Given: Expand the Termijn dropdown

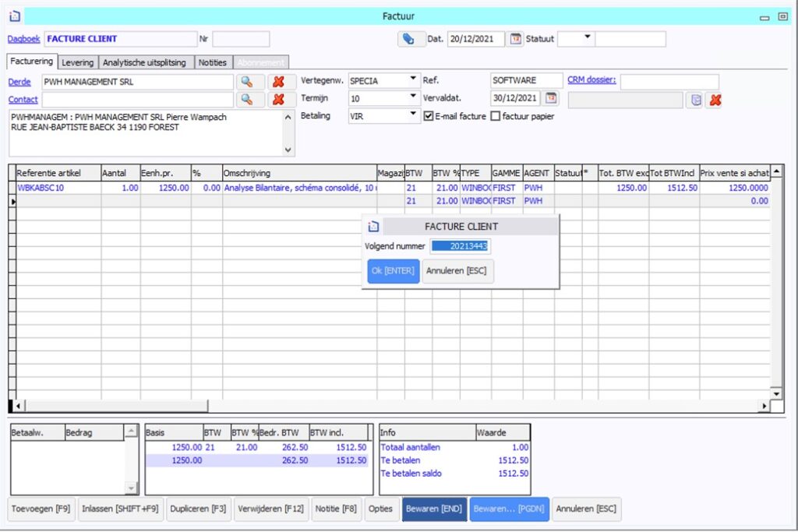Looking at the screenshot, I should [x=413, y=96].
